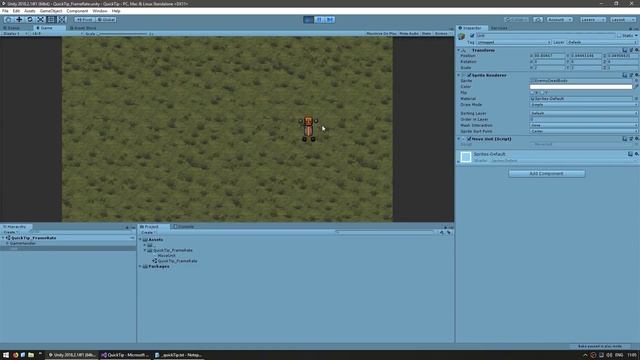Click the Add Component button
Image resolution: width=640 pixels, height=360 pixels.
(x=547, y=174)
